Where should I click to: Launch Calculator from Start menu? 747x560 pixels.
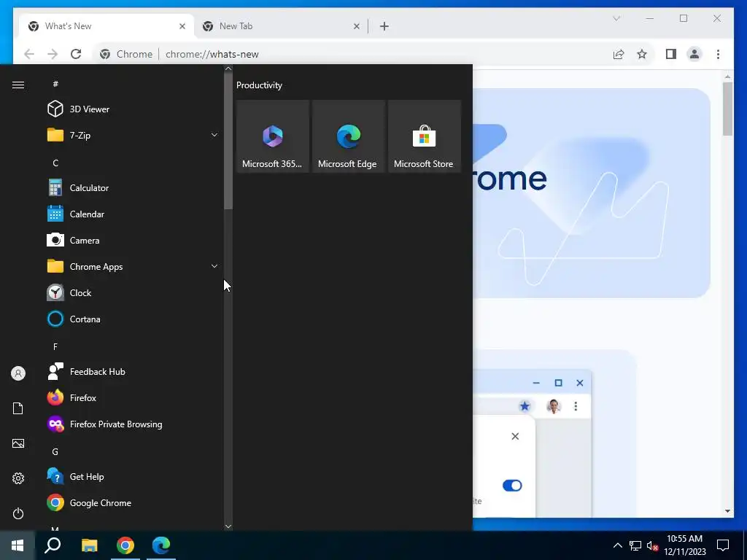133,187
